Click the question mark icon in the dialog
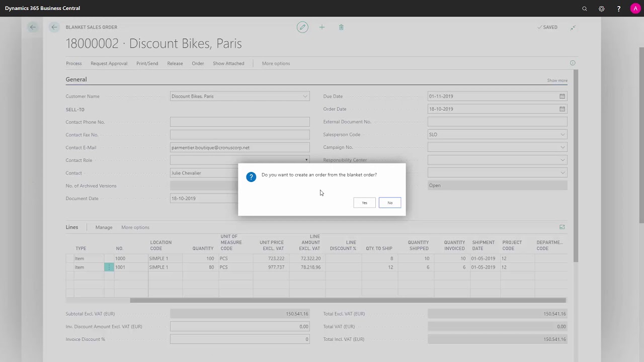This screenshot has height=362, width=644. pyautogui.click(x=251, y=177)
